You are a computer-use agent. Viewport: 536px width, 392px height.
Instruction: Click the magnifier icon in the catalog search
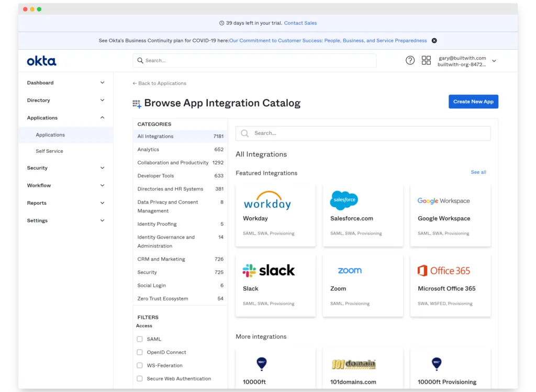[245, 133]
